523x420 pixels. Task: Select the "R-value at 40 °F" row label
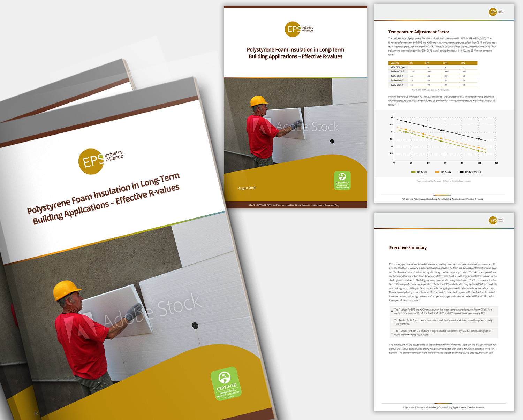pyautogui.click(x=397, y=81)
